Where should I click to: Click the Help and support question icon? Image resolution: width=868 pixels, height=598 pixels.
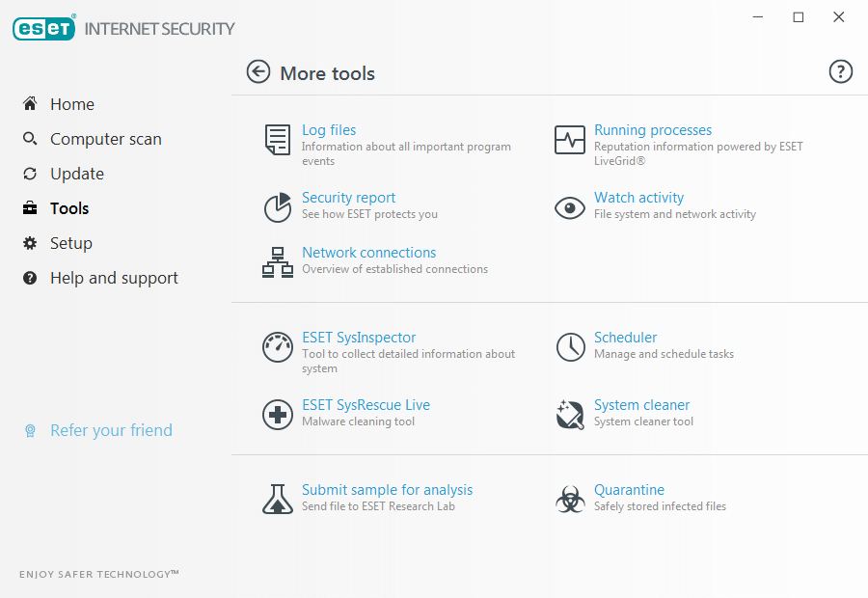pyautogui.click(x=30, y=278)
